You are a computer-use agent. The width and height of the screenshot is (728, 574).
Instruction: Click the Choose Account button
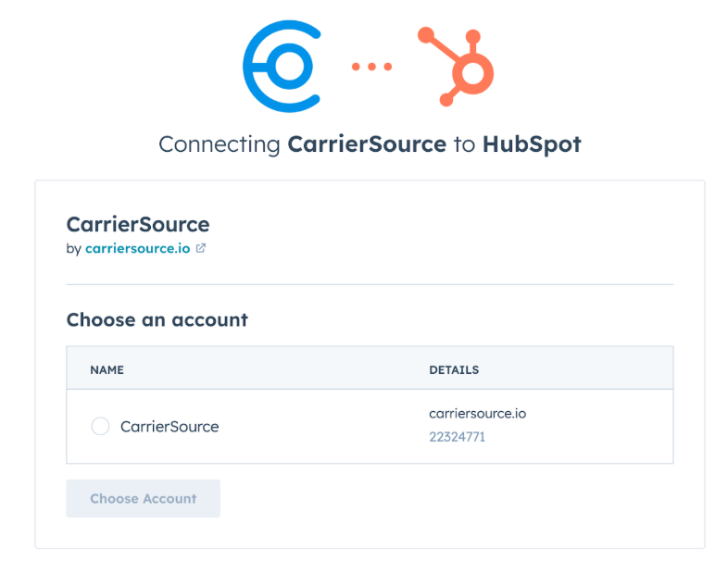pyautogui.click(x=143, y=498)
